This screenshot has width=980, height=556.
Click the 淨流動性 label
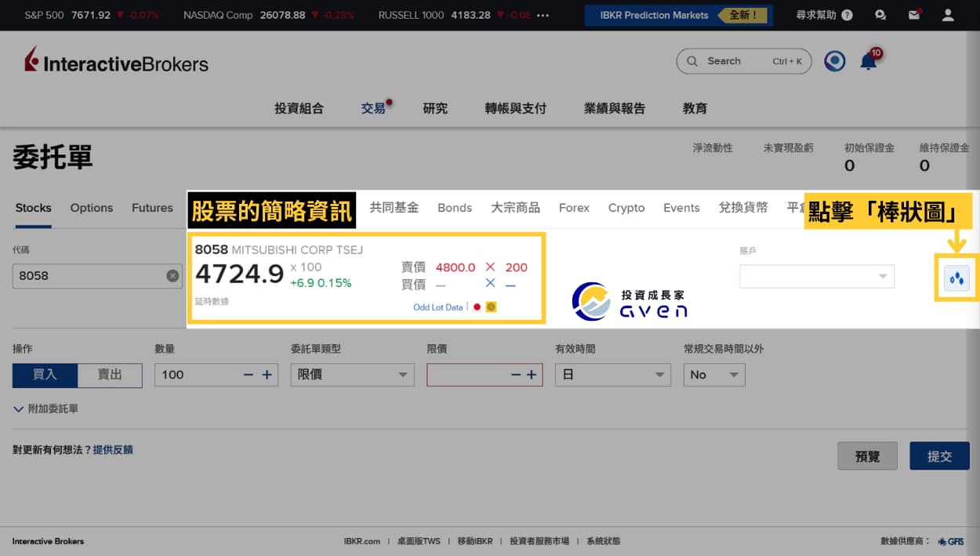coord(712,147)
